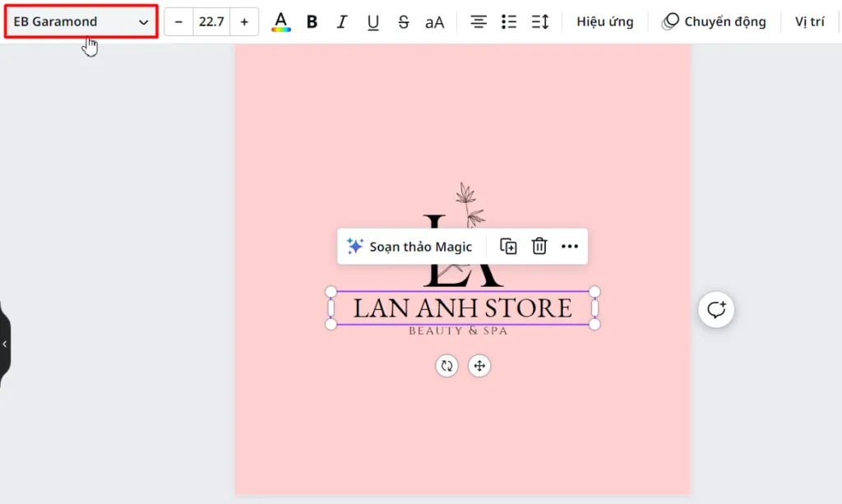
Task: Click the 22.7 font size field
Action: coord(211,21)
